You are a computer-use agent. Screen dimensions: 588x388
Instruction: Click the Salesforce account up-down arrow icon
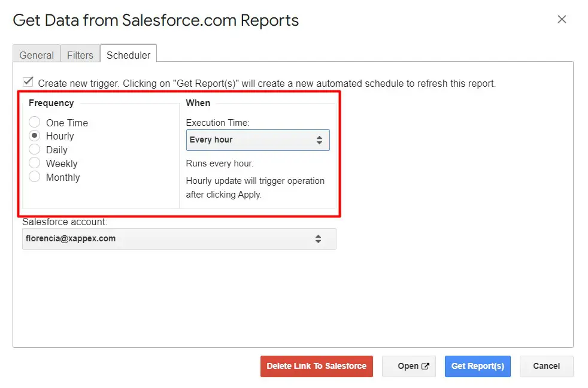pos(318,239)
